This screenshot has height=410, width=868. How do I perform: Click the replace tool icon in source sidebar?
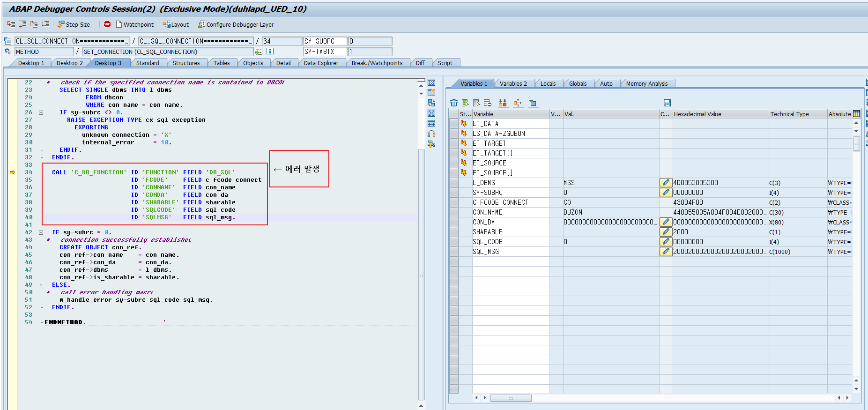431,103
